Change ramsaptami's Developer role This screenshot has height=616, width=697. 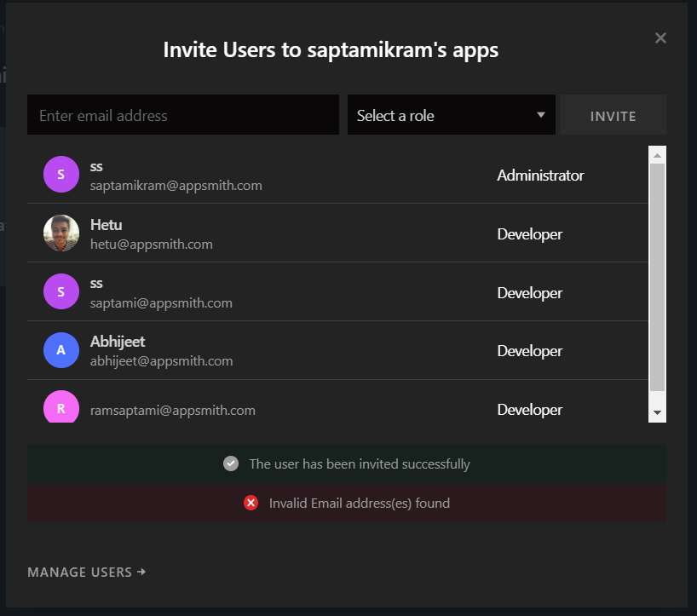529,409
